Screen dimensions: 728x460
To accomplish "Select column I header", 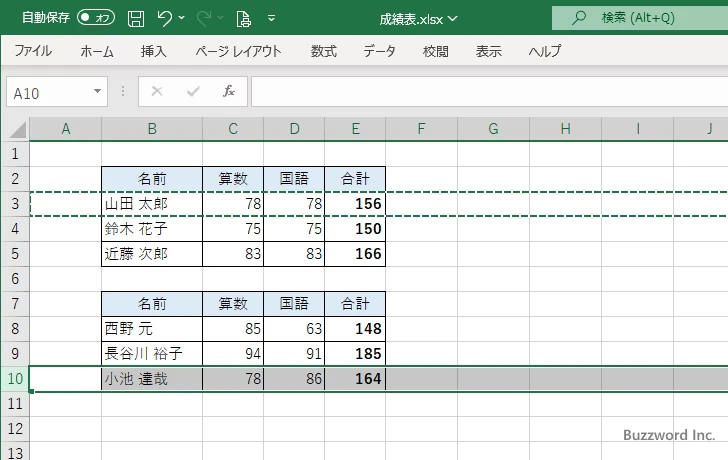I will (x=637, y=129).
